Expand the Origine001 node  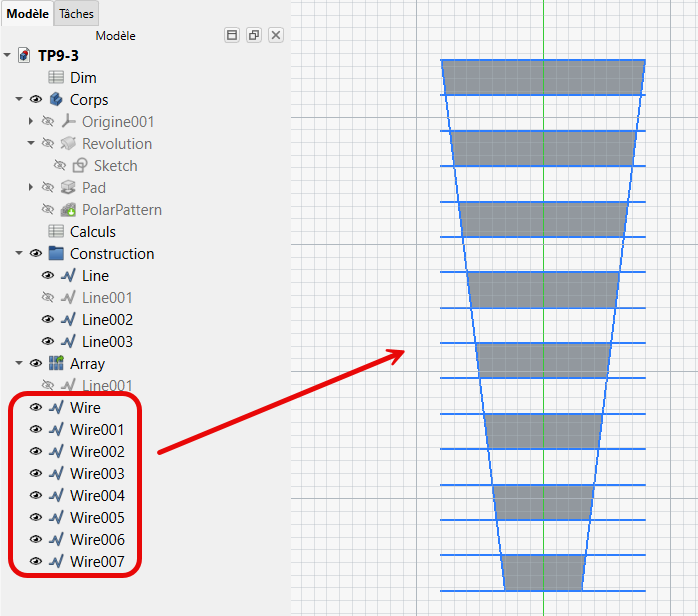[x=31, y=122]
